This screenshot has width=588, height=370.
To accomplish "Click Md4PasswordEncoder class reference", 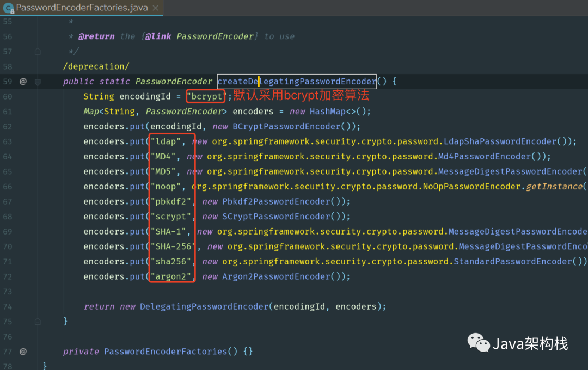I will point(485,156).
